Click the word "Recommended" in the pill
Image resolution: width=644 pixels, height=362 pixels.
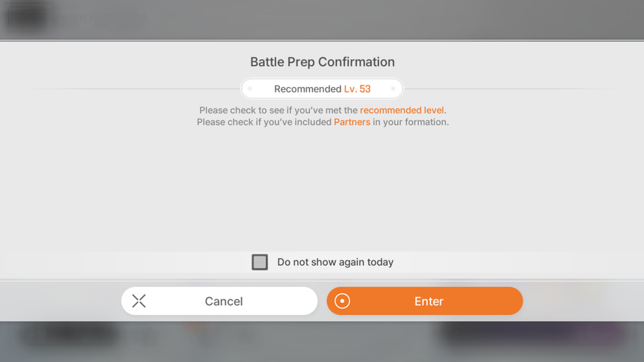click(x=308, y=89)
